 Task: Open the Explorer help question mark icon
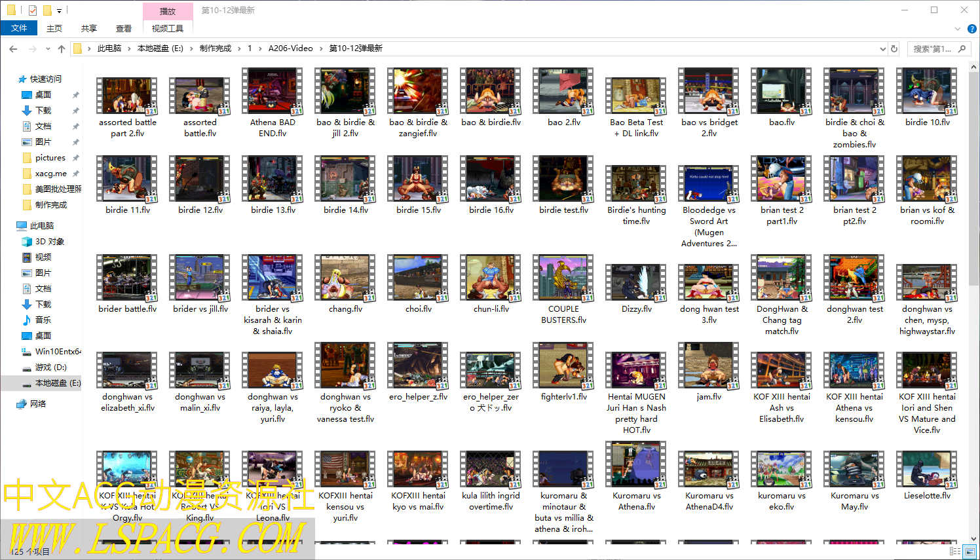pos(972,29)
